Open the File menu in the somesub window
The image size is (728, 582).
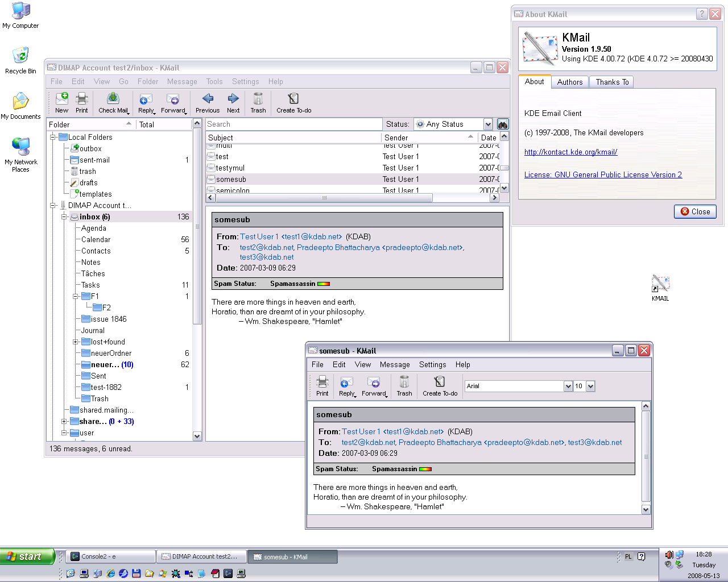(317, 365)
